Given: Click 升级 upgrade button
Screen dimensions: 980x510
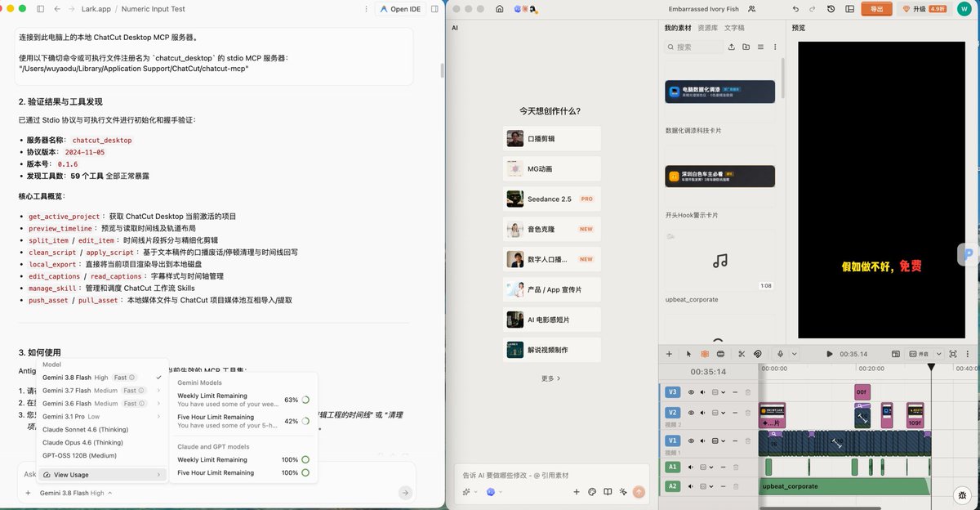Looking at the screenshot, I should (x=923, y=9).
